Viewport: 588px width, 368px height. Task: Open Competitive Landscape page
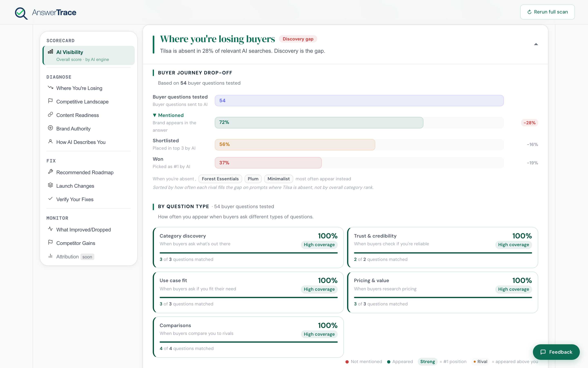89,102
